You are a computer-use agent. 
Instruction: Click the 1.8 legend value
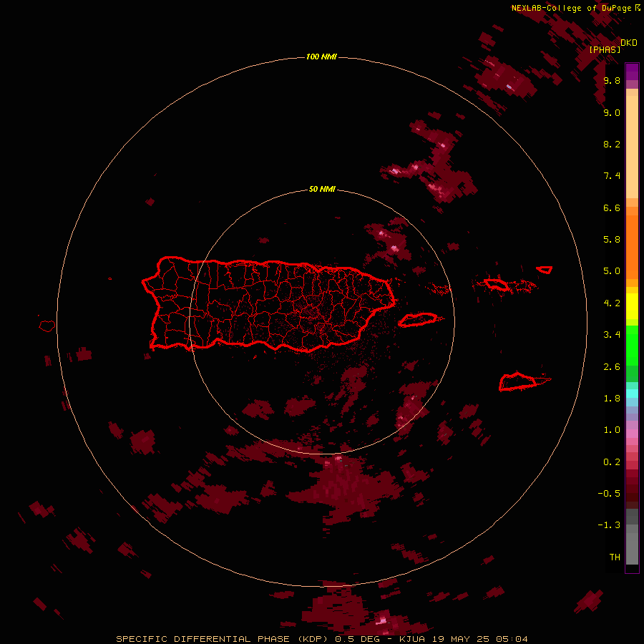pos(612,399)
